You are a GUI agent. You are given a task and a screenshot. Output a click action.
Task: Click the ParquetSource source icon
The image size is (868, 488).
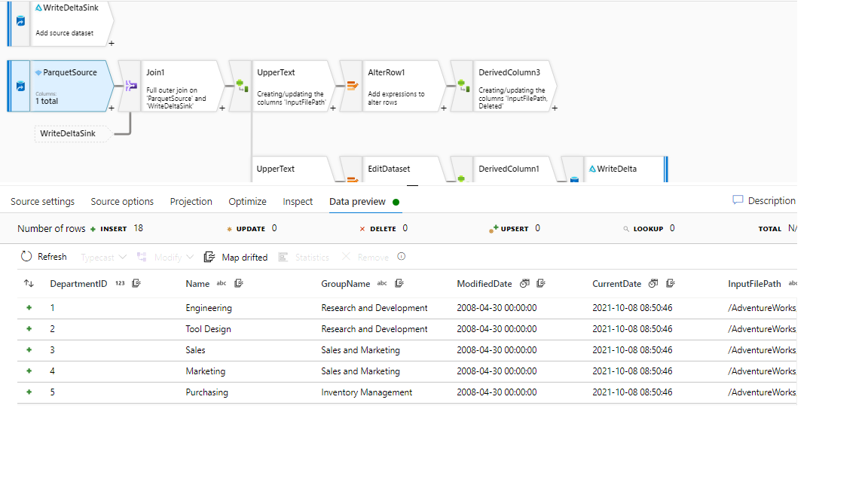20,86
